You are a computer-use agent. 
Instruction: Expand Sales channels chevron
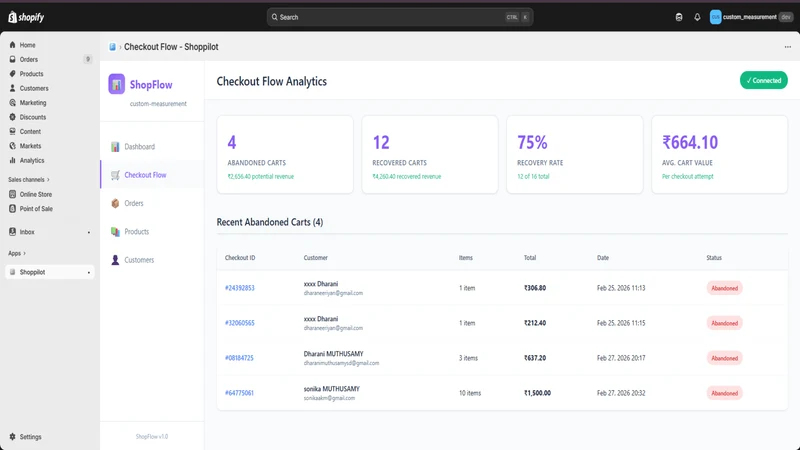[48, 180]
